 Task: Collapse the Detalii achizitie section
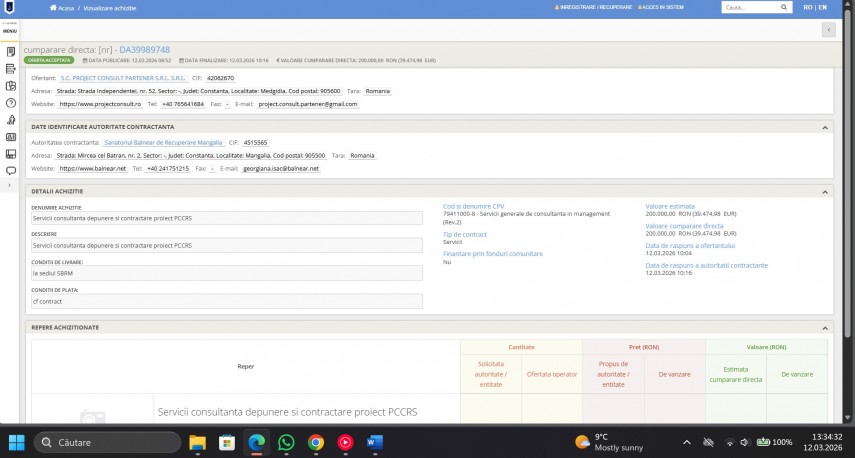click(x=826, y=191)
